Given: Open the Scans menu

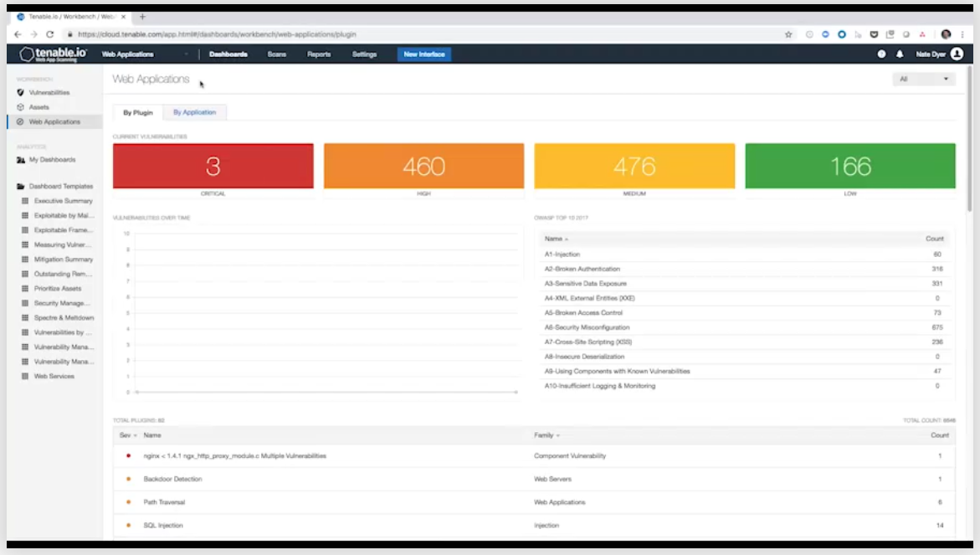Looking at the screenshot, I should [276, 54].
